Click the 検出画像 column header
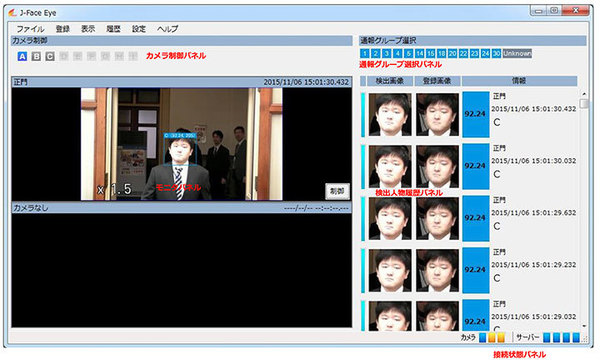The image size is (600, 364). (x=390, y=81)
